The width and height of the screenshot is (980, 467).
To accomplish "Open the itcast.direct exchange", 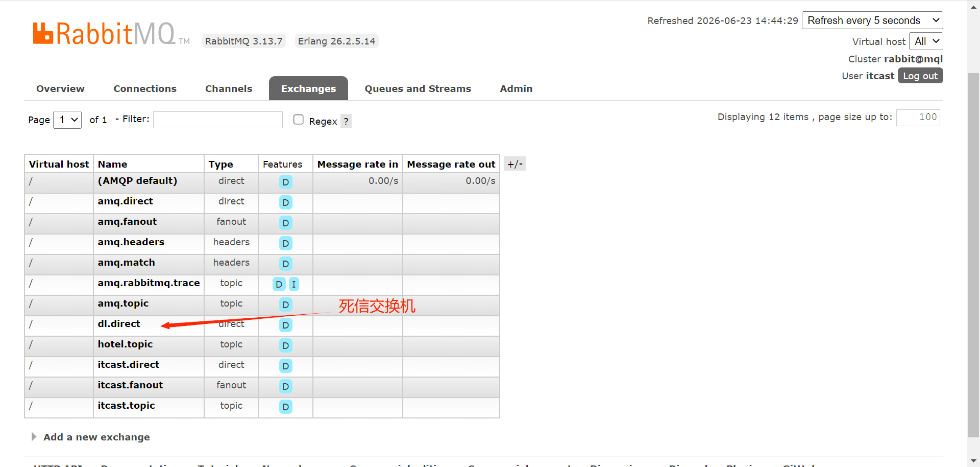I will 128,365.
